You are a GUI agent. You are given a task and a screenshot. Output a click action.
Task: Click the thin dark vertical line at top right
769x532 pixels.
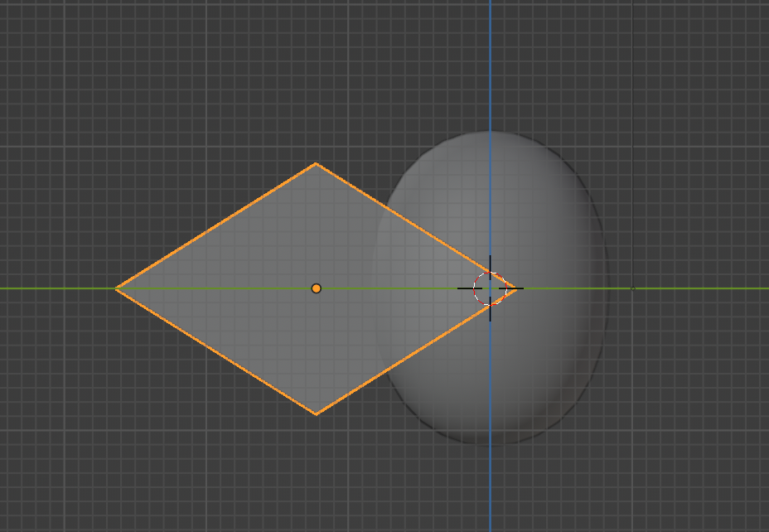(633, 83)
